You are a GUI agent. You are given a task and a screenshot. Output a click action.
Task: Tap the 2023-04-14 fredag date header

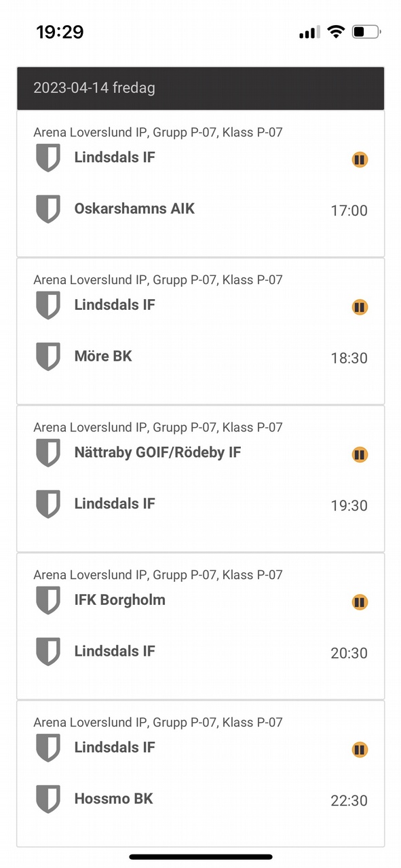click(201, 88)
